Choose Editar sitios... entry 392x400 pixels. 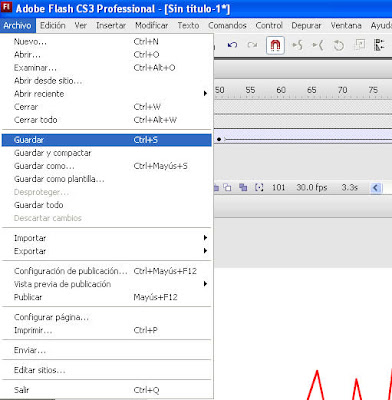tap(107, 370)
